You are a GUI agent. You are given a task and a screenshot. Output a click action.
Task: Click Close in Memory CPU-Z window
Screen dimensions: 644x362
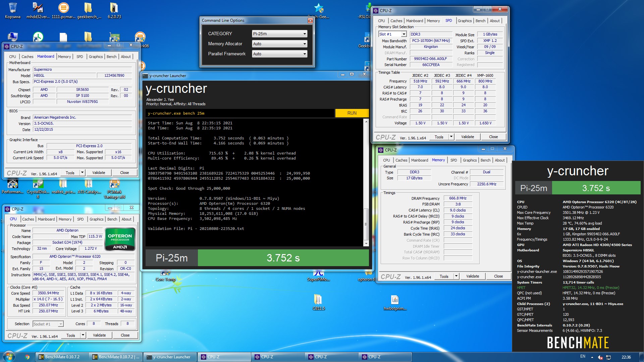[x=498, y=276]
